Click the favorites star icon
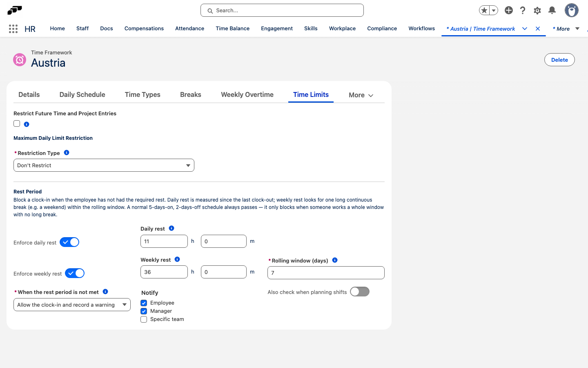 [x=484, y=10]
